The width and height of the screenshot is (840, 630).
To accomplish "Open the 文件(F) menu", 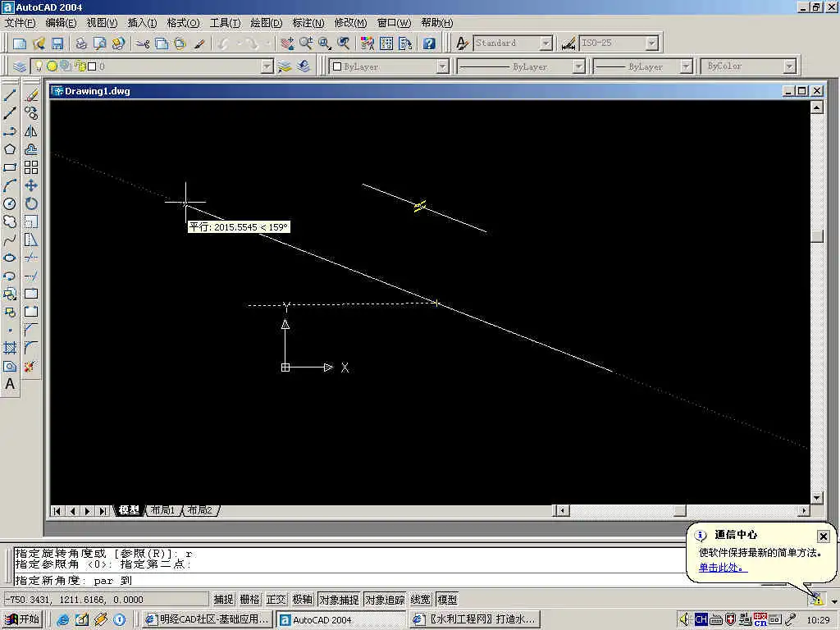I will click(x=20, y=23).
